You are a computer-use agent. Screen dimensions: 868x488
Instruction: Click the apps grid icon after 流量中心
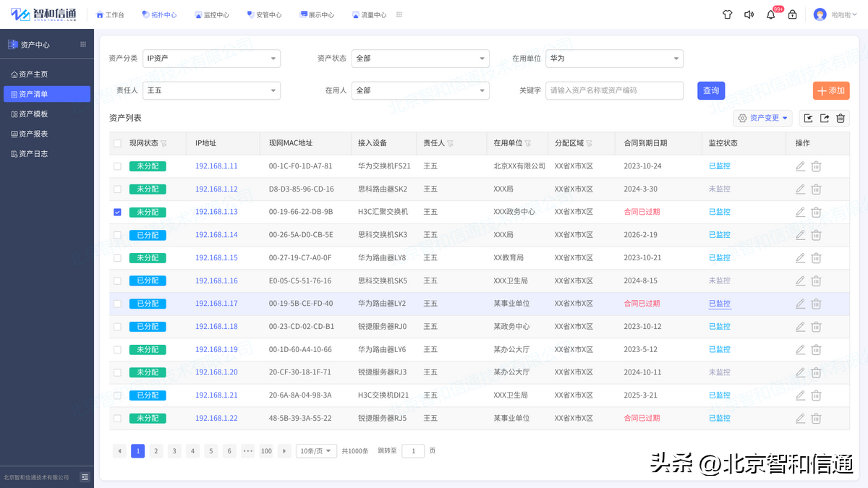399,14
